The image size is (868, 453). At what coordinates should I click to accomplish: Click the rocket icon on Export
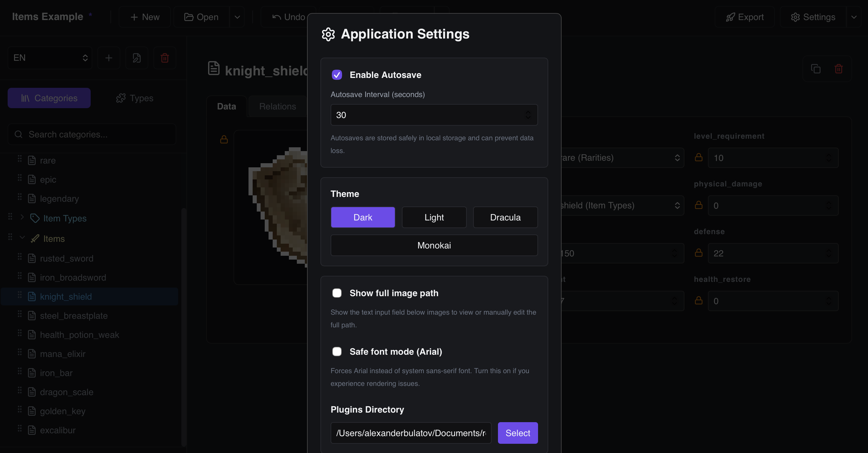(x=730, y=17)
